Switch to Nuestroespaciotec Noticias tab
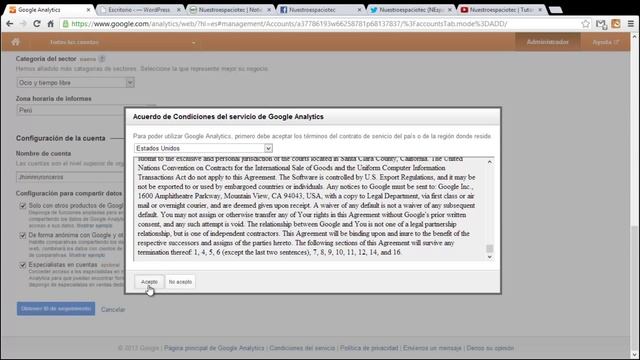The width and height of the screenshot is (640, 360). [x=230, y=9]
